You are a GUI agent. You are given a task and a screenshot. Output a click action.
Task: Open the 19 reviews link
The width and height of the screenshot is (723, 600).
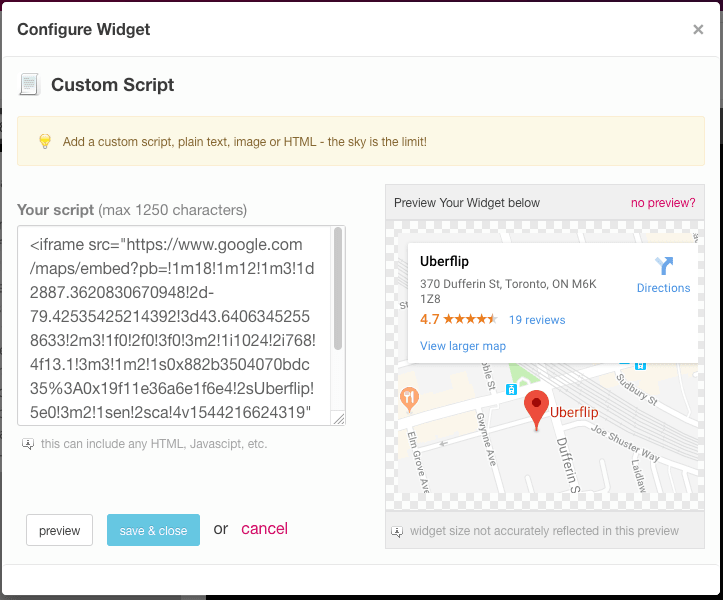tap(537, 320)
